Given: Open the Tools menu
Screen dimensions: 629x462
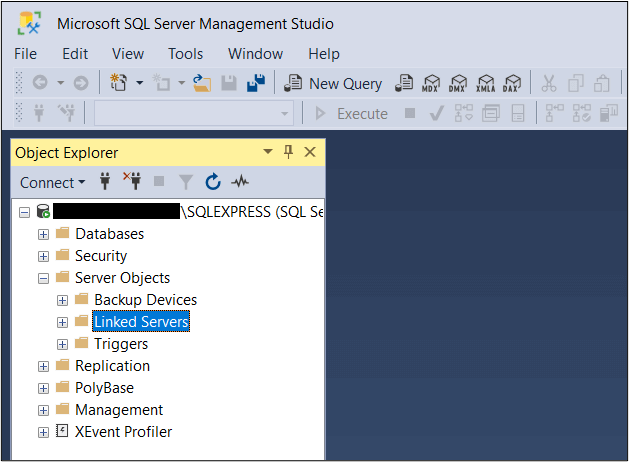Looking at the screenshot, I should click(185, 54).
